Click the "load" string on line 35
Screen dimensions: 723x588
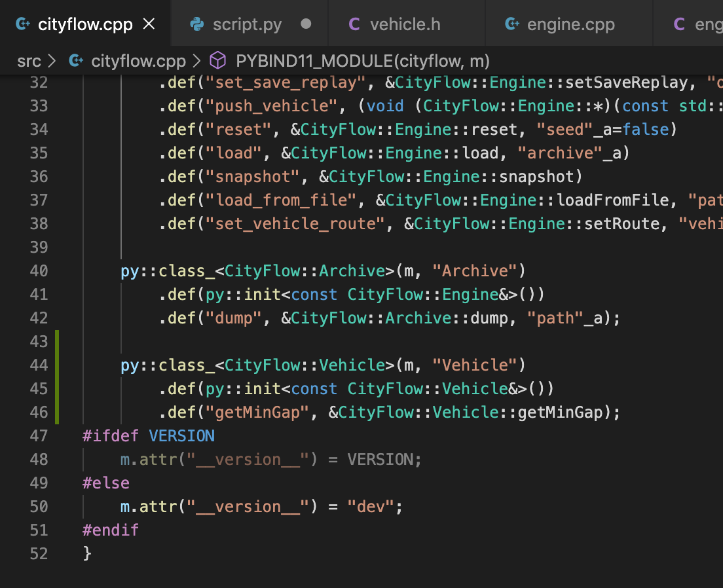pyautogui.click(x=234, y=153)
